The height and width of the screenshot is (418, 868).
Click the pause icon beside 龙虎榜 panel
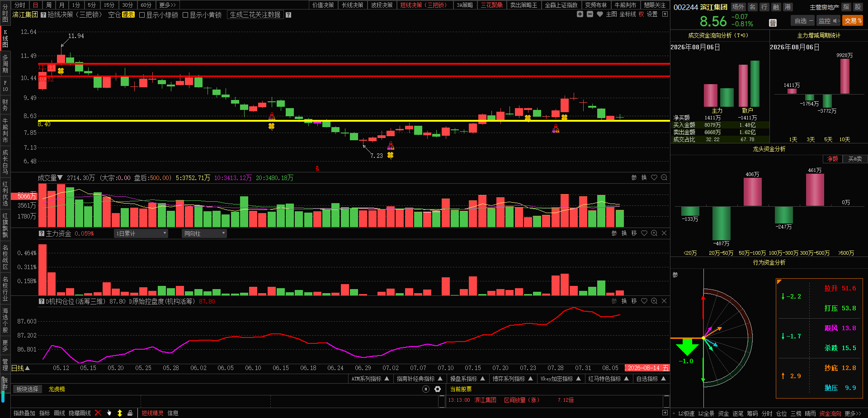[x=426, y=389]
